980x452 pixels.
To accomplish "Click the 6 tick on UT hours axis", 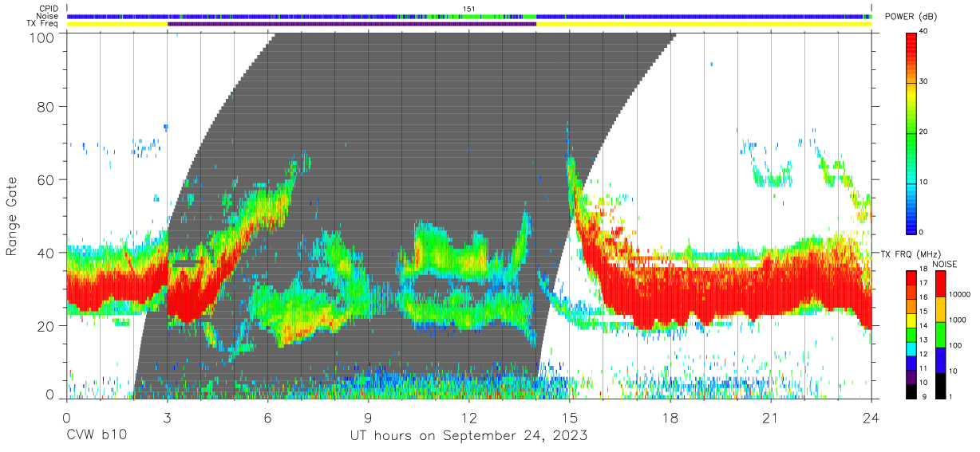I will [267, 417].
